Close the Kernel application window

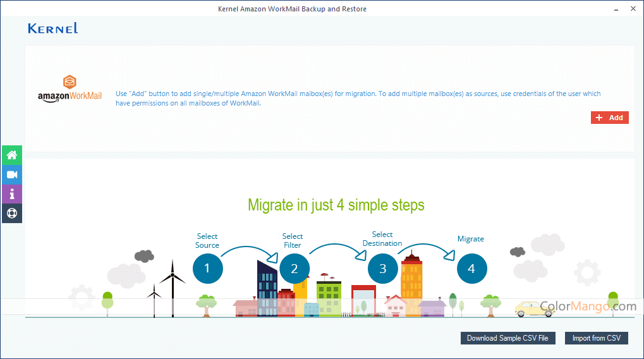point(633,9)
